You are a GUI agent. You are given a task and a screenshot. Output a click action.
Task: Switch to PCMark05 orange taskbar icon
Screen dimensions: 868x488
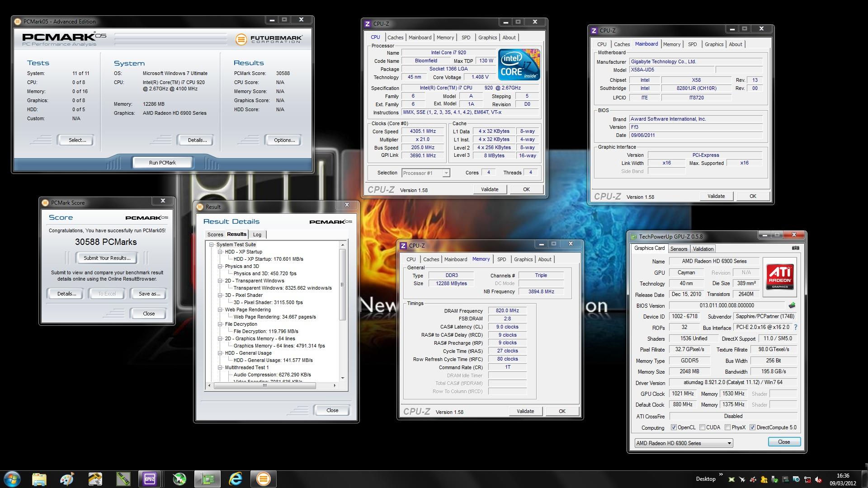pyautogui.click(x=264, y=479)
